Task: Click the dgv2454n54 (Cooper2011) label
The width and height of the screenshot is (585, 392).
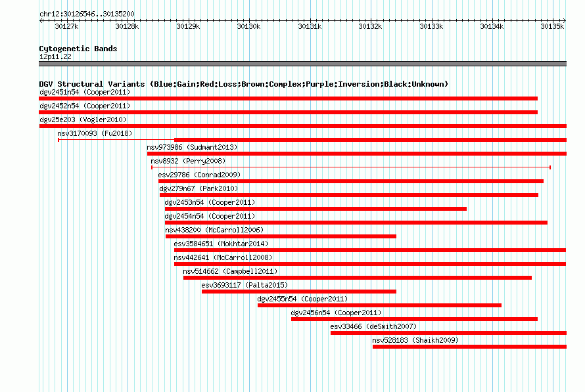Action: (210, 216)
